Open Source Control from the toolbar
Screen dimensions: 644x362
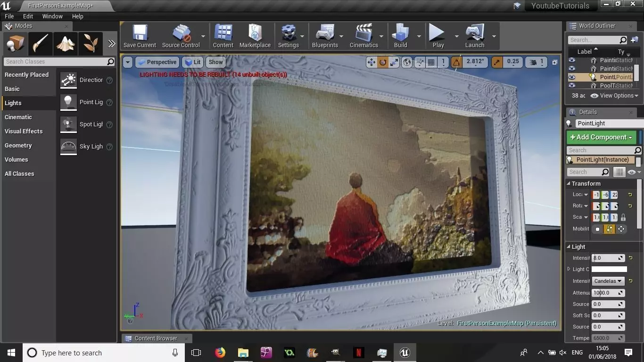pos(181,36)
